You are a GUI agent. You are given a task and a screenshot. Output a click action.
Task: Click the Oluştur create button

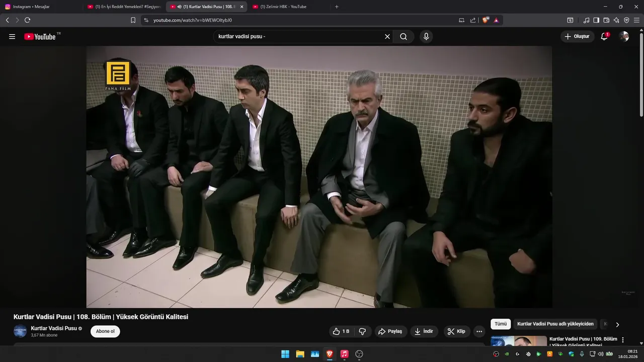pyautogui.click(x=577, y=36)
